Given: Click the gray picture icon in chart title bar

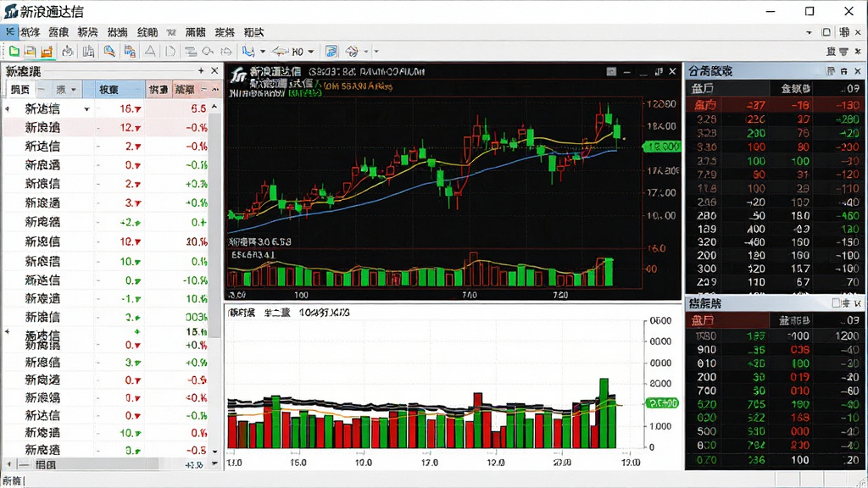Looking at the screenshot, I should pyautogui.click(x=611, y=71).
